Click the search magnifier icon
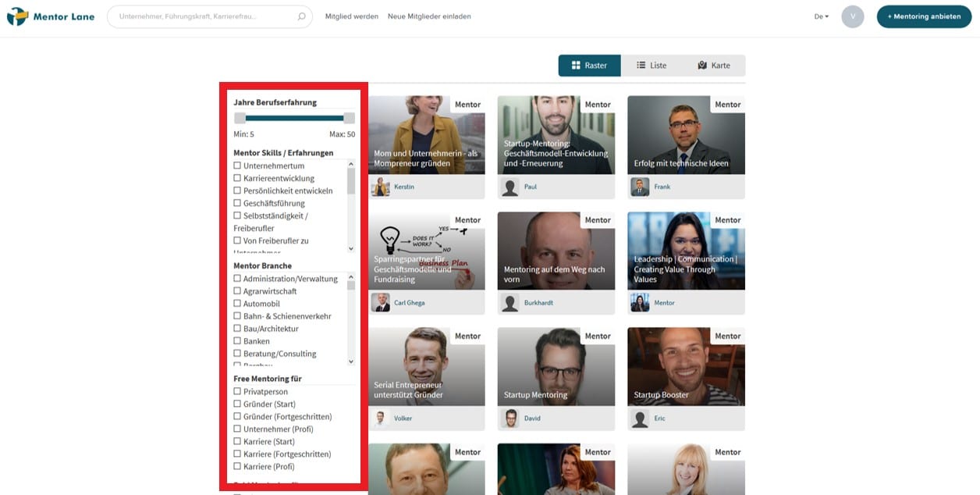Viewport: 980px width, 495px height. click(301, 16)
